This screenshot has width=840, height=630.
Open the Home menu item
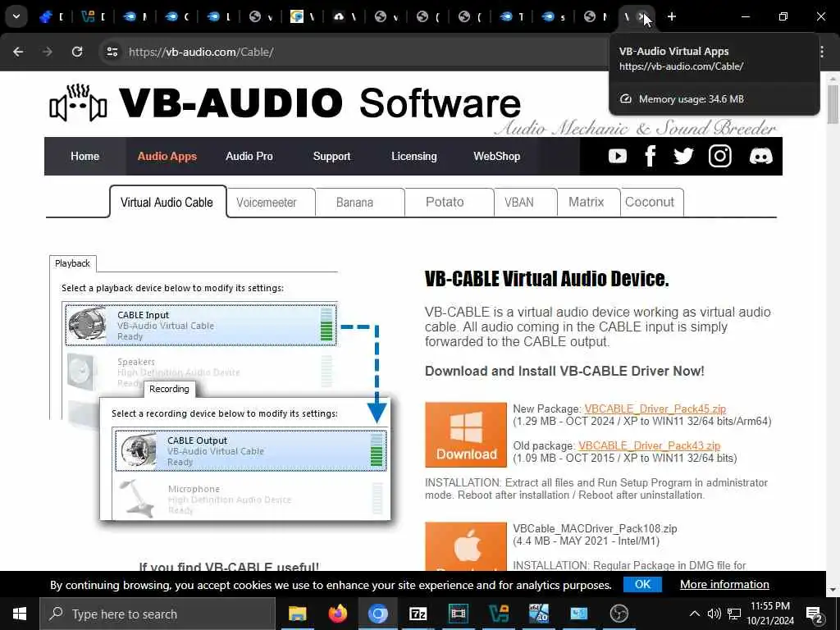(84, 156)
